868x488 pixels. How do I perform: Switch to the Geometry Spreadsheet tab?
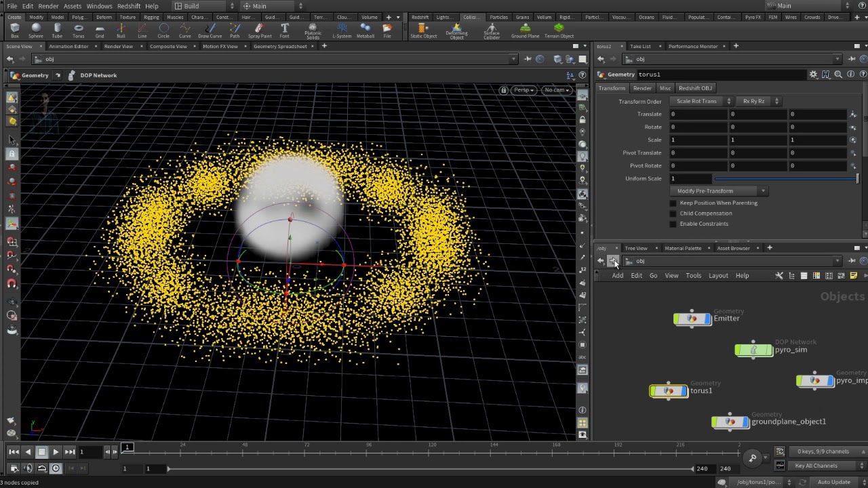click(x=280, y=46)
